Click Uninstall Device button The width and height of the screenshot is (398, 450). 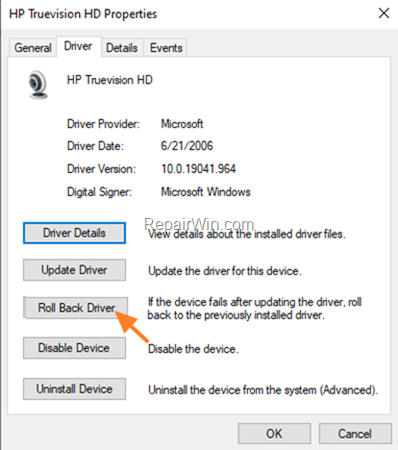click(x=74, y=389)
